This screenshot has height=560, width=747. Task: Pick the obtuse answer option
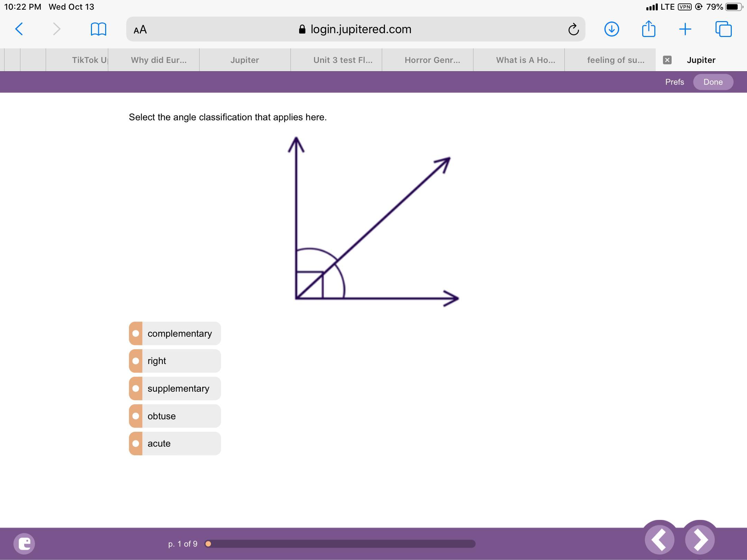175,416
